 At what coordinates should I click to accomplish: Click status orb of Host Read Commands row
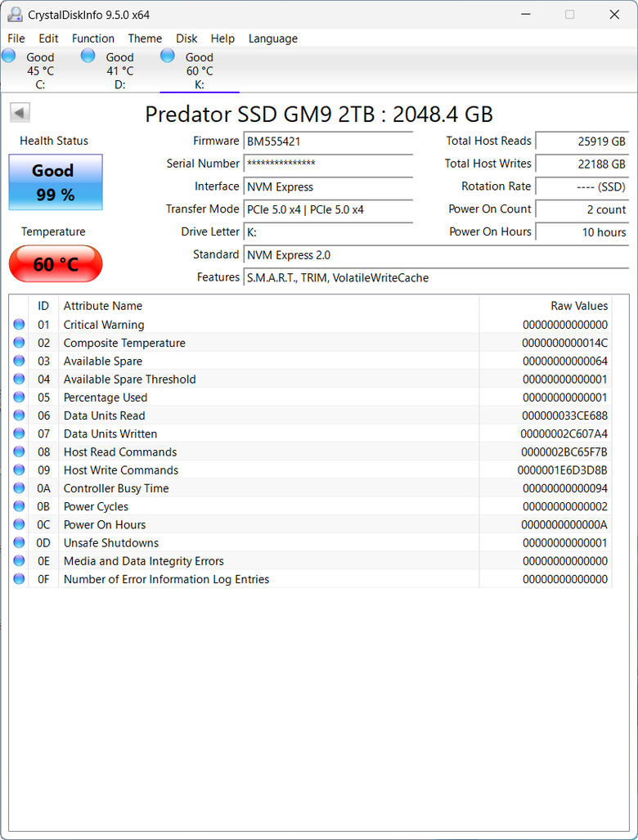click(19, 451)
